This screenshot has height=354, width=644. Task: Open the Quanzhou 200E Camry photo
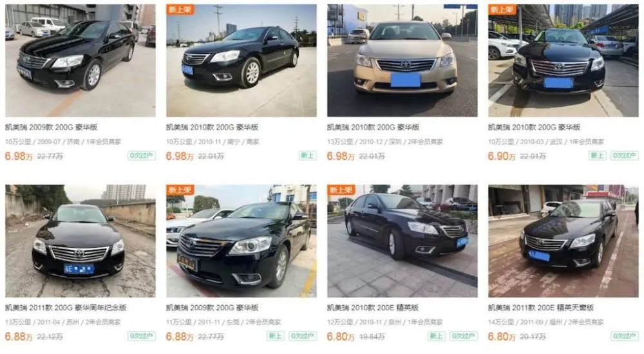[x=402, y=241]
